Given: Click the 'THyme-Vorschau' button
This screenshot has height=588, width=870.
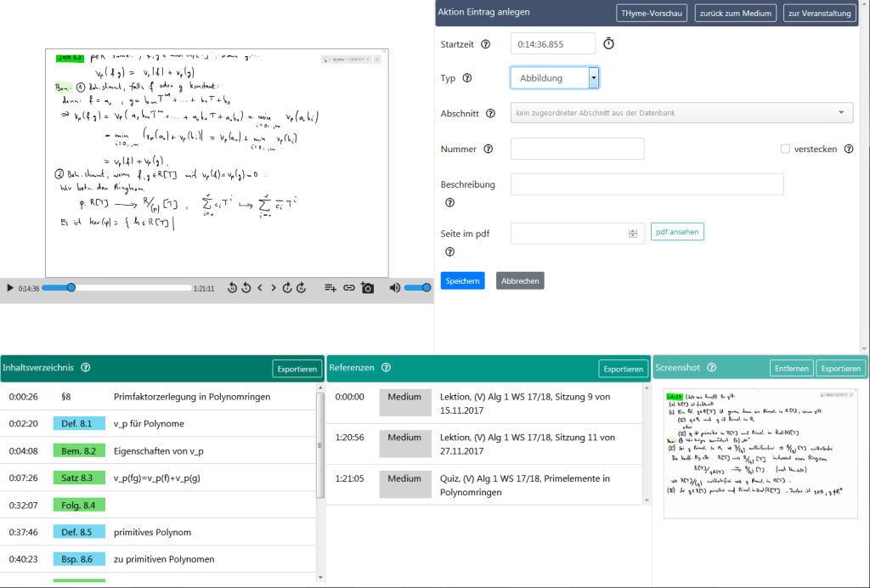Looking at the screenshot, I should click(652, 13).
